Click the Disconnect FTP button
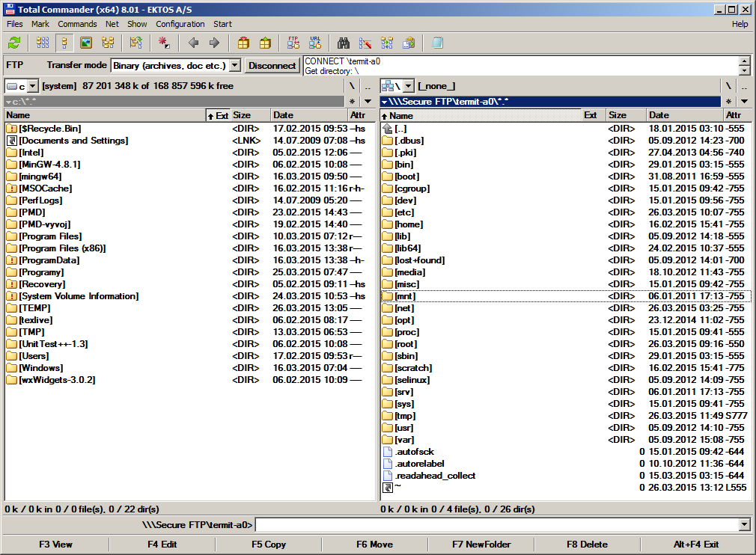 (x=272, y=66)
